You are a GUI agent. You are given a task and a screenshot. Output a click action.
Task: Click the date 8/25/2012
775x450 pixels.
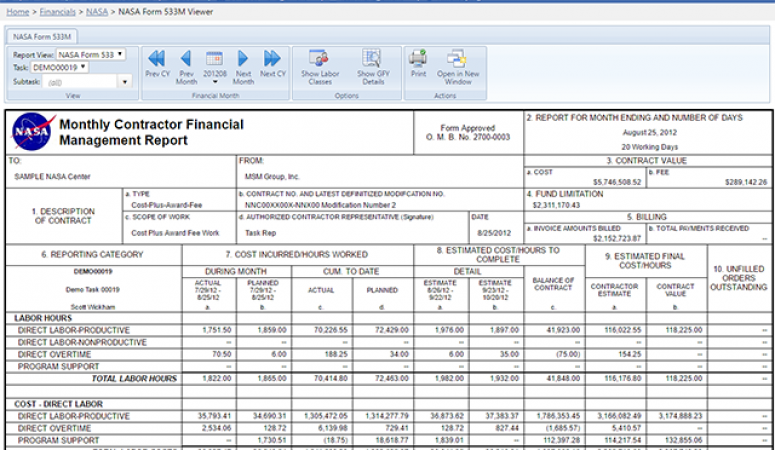click(494, 233)
